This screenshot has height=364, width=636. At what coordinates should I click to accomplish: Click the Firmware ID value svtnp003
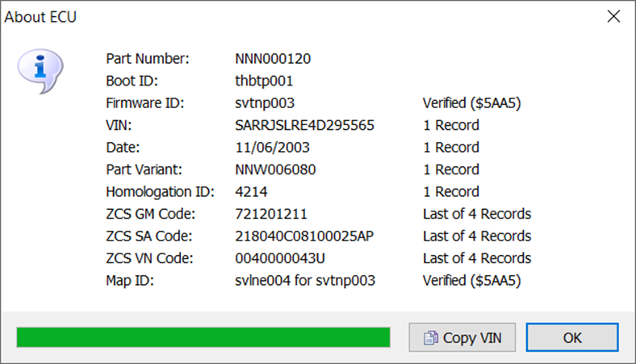click(x=265, y=103)
